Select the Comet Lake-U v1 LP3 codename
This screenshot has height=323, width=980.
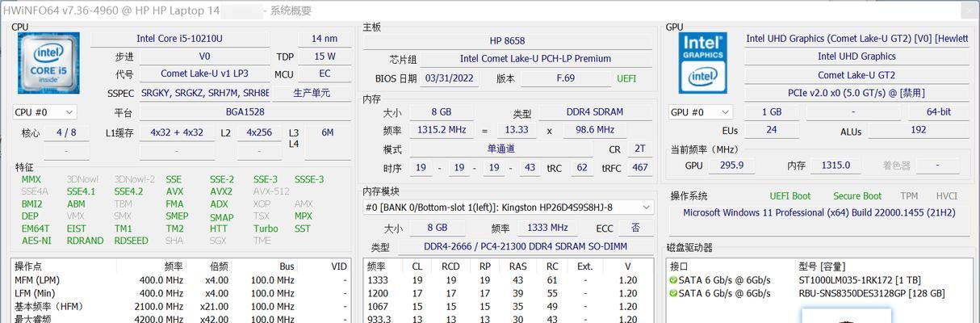pos(204,73)
